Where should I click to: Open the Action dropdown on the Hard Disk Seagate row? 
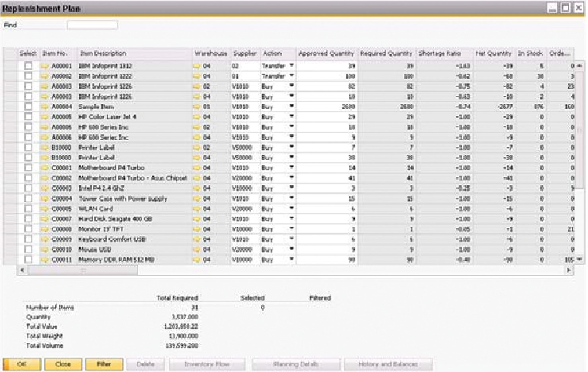click(291, 220)
